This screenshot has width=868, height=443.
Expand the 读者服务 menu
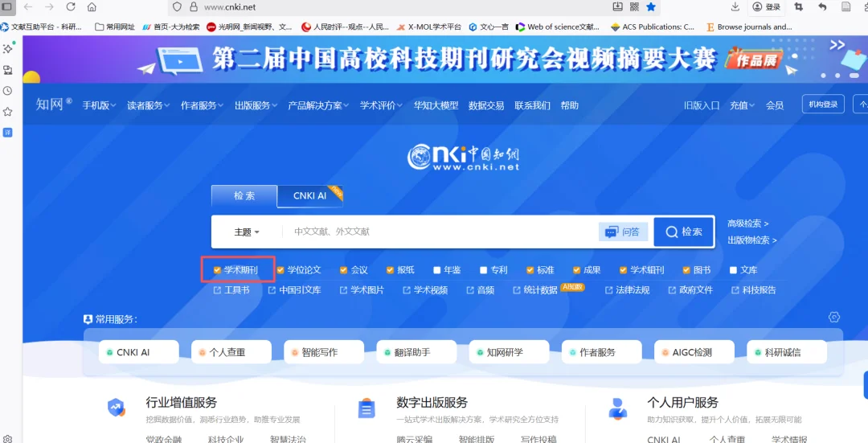(x=149, y=105)
